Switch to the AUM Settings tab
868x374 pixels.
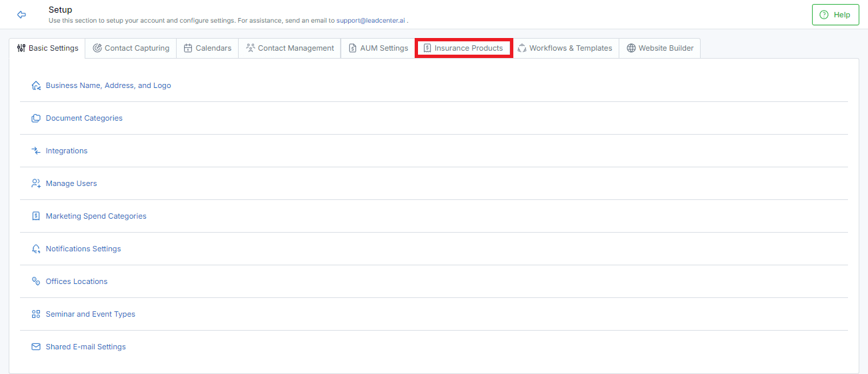[378, 48]
